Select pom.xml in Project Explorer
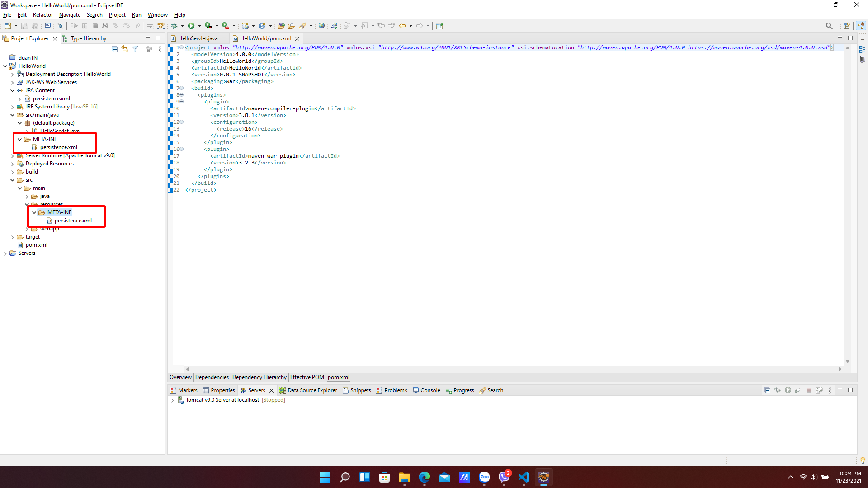The height and width of the screenshot is (488, 868). 36,245
